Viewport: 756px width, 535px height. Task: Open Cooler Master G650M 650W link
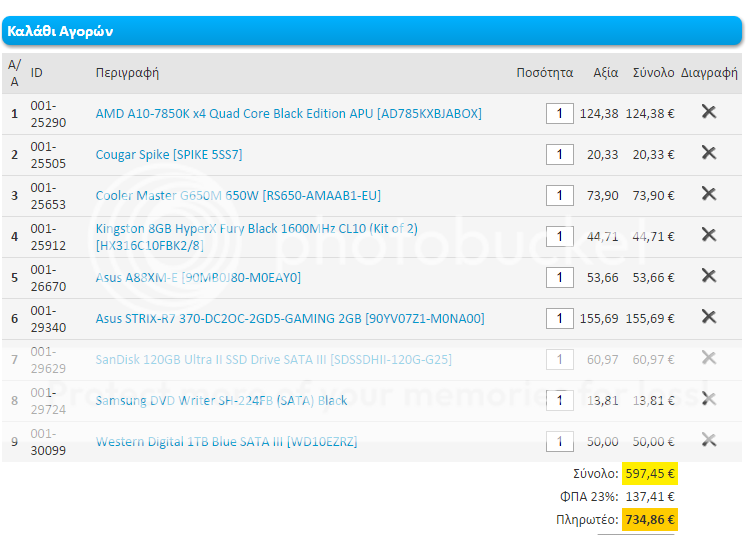238,196
